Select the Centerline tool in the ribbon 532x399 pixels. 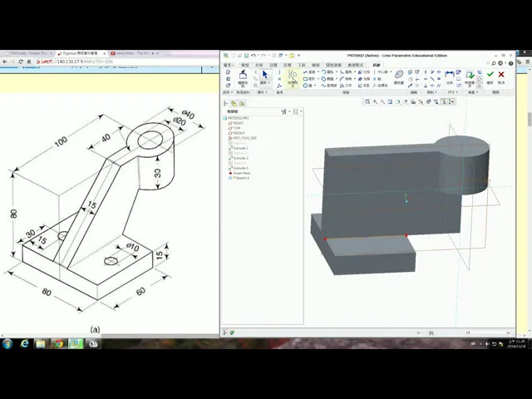381,72
